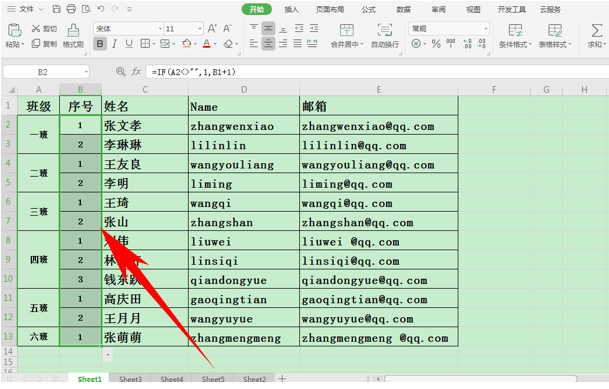Click the fx insert function button
This screenshot has width=609, height=389.
tap(136, 71)
